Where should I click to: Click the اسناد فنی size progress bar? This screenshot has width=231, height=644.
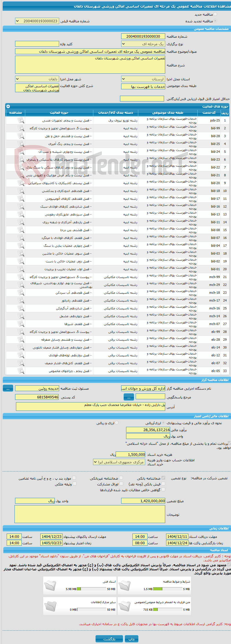click(92, 589)
